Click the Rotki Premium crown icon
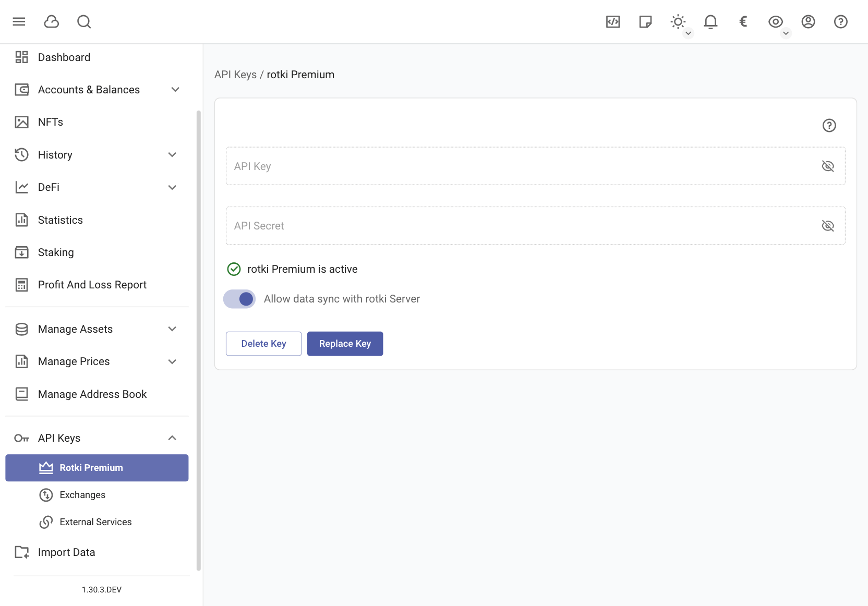The image size is (868, 606). (46, 468)
